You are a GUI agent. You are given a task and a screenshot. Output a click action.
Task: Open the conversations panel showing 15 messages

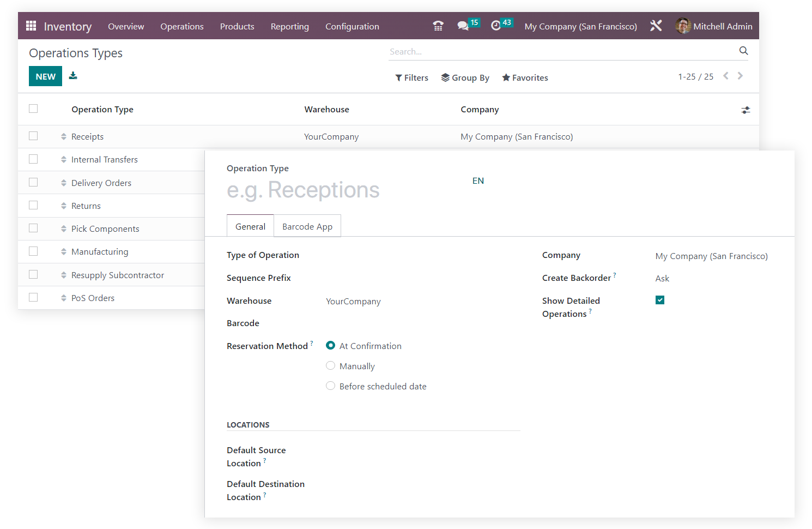pos(464,25)
